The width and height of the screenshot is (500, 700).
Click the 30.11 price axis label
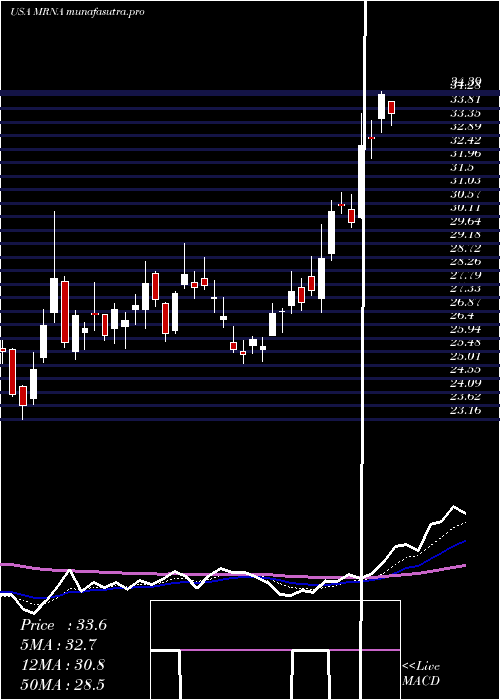[x=466, y=208]
